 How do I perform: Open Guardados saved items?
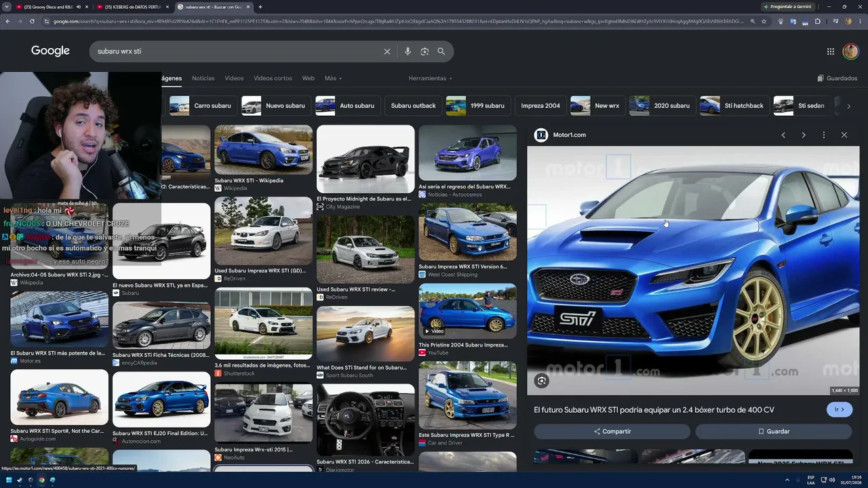click(x=837, y=79)
